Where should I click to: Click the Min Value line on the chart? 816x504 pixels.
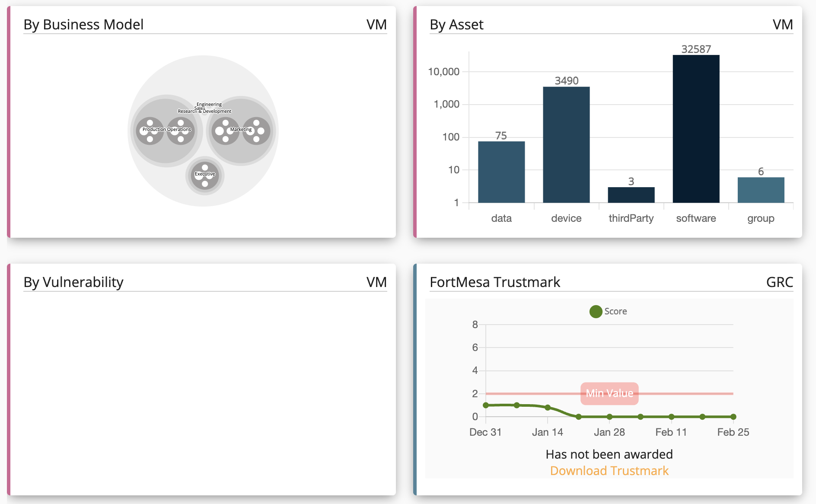[x=540, y=393]
